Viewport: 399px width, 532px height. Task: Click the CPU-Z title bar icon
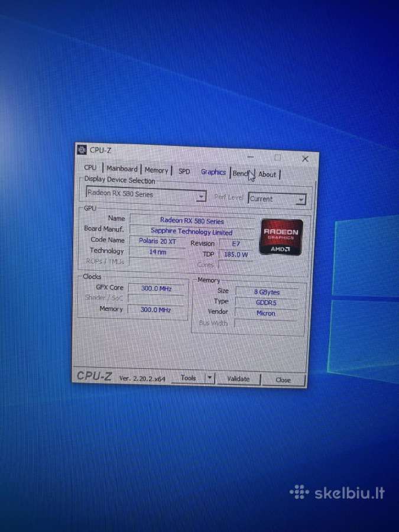click(82, 150)
